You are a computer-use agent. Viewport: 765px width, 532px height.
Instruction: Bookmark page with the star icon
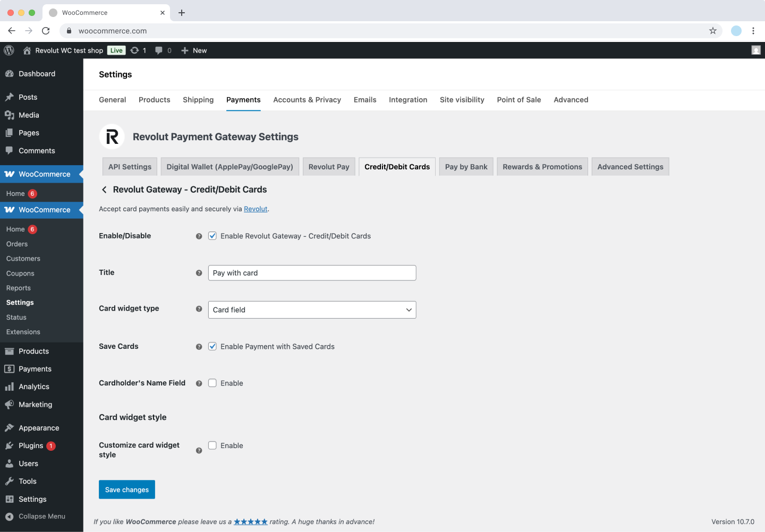[x=713, y=31]
